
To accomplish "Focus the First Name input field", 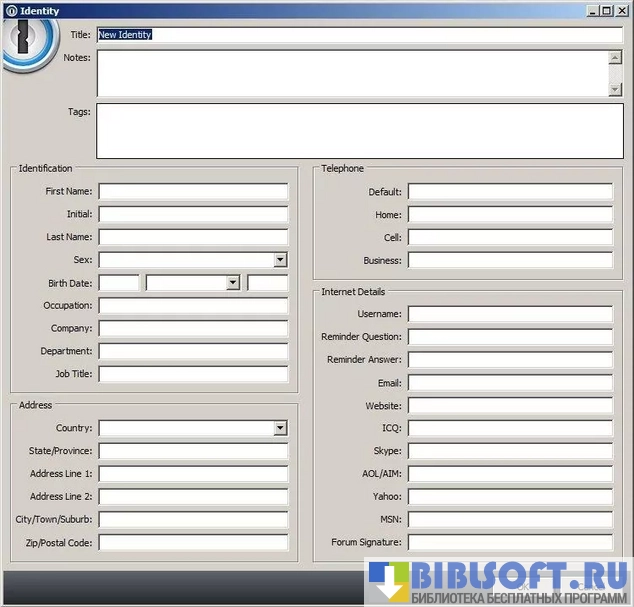I will 193,191.
